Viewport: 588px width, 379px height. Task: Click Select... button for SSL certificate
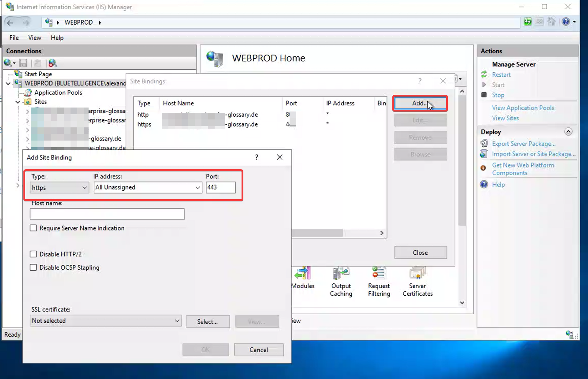point(207,322)
